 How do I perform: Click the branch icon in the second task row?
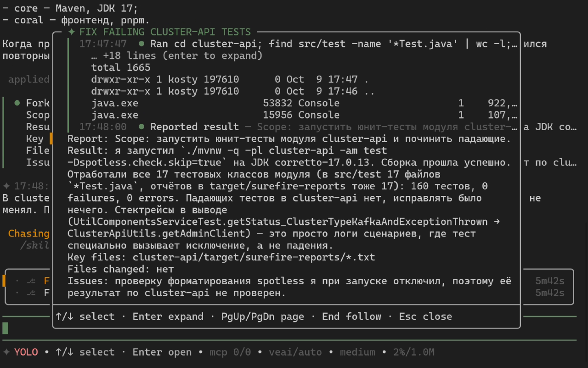point(31,293)
